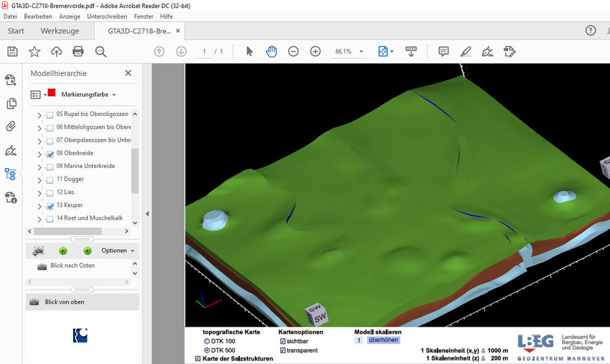Viewport: 610px width, 364px height.
Task: Uncheck the 08 Oberkreide layer checkbox
Action: 49,154
